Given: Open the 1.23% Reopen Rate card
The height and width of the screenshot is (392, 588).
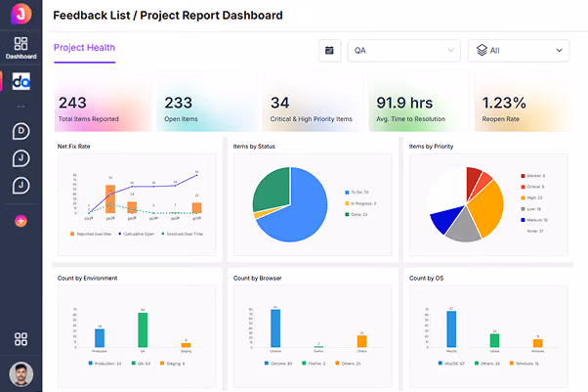Looking at the screenshot, I should click(x=524, y=102).
